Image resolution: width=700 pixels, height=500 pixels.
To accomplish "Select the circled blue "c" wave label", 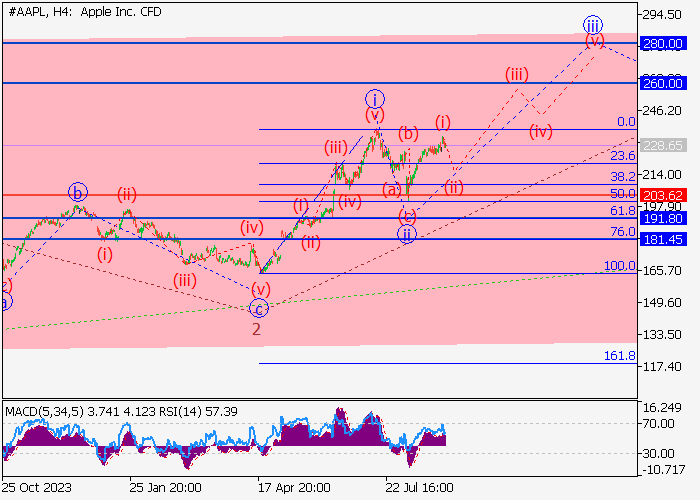I will click(x=259, y=308).
